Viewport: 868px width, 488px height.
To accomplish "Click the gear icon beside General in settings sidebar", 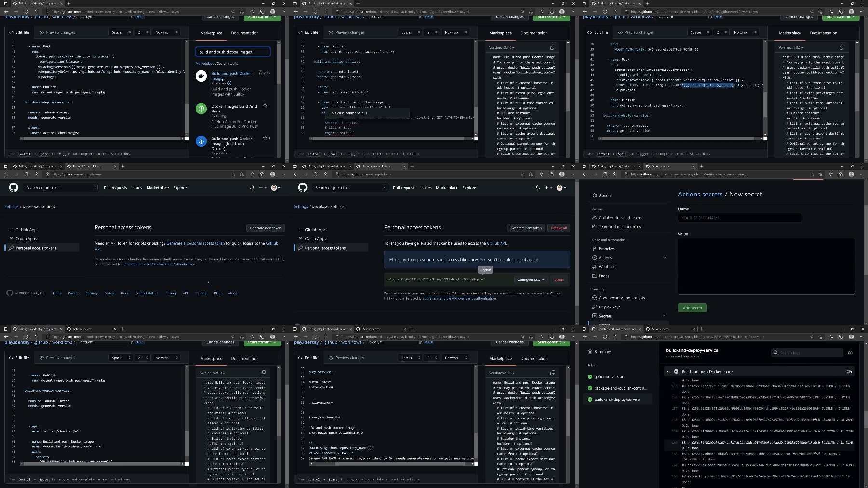I will pyautogui.click(x=594, y=195).
